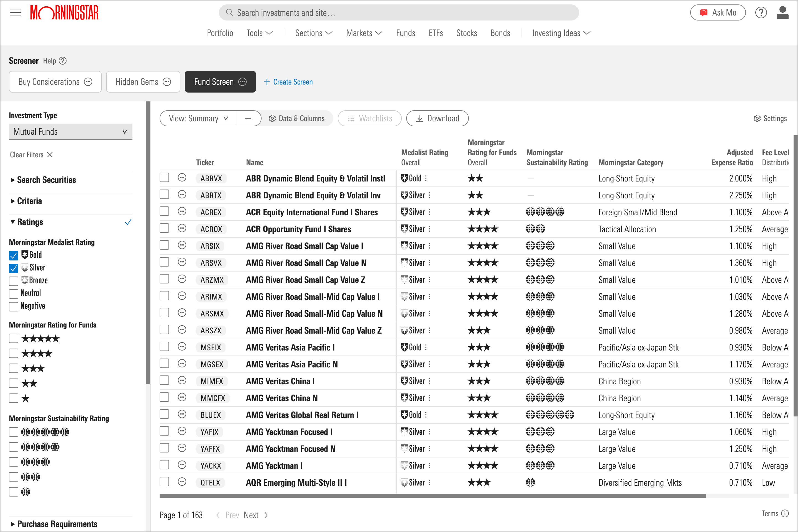Check the Neutral medalist rating filter
798x532 pixels.
point(13,293)
